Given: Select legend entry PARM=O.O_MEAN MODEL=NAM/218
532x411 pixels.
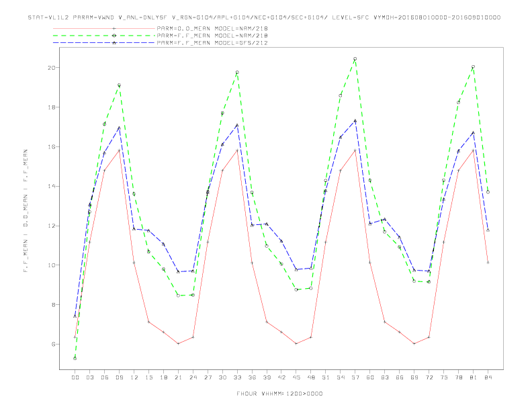Looking at the screenshot, I should (x=212, y=28).
